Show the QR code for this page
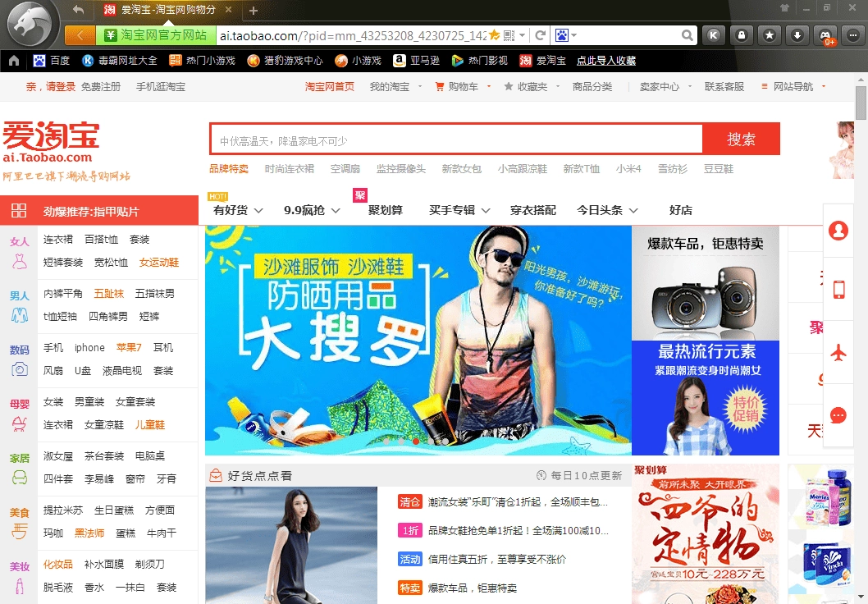The height and width of the screenshot is (604, 868). (x=509, y=35)
